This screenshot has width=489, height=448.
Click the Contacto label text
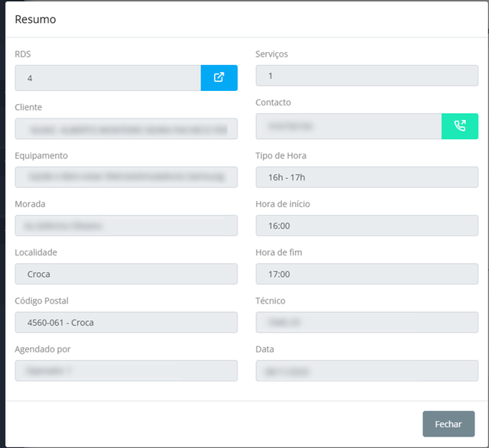pos(273,102)
